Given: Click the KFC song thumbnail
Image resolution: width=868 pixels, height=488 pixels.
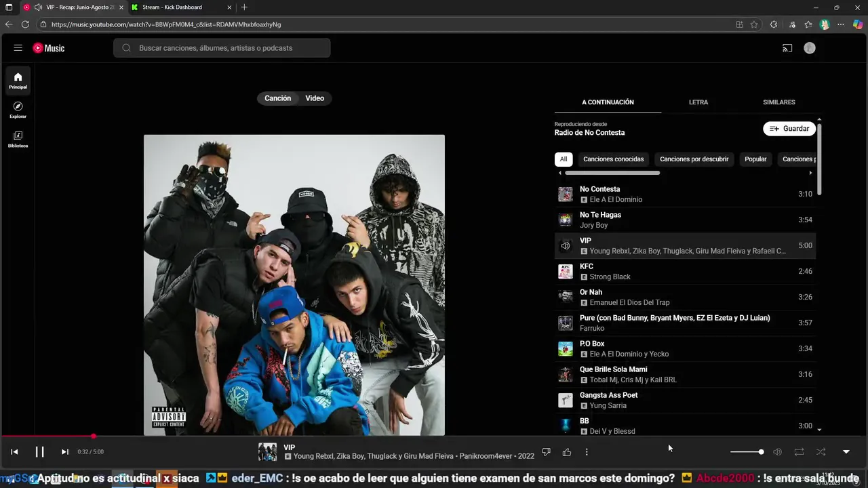Looking at the screenshot, I should click(x=565, y=272).
